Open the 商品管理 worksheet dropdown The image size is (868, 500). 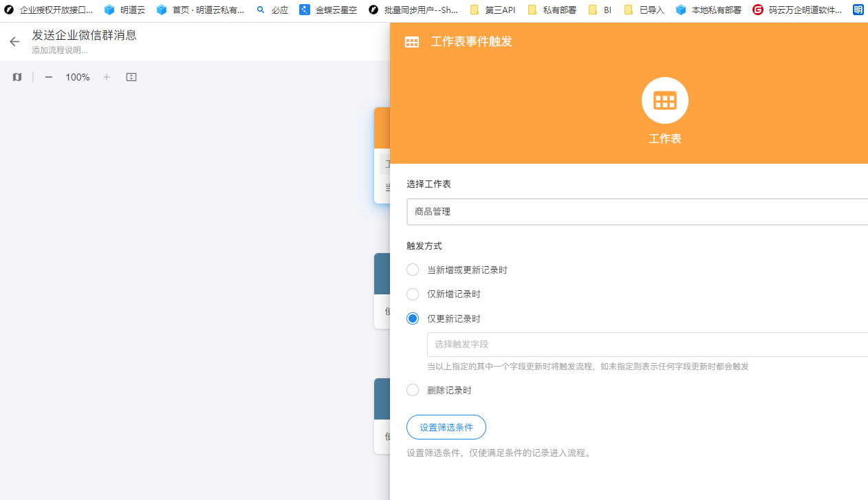(636, 212)
